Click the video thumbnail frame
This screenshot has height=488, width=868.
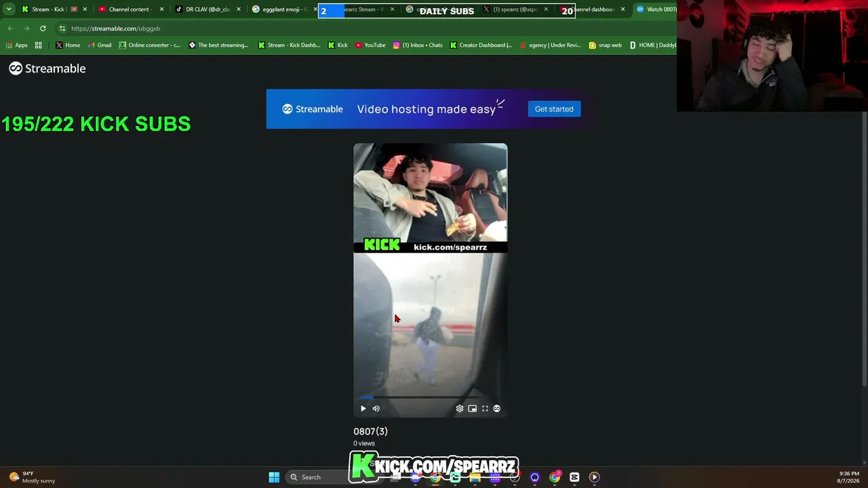click(x=430, y=280)
